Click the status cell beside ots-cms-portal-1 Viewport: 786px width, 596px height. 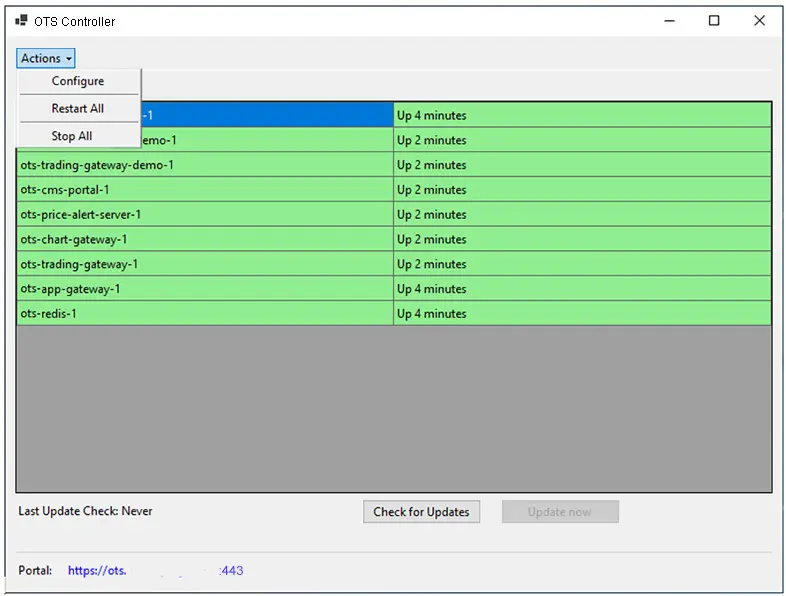(580, 190)
